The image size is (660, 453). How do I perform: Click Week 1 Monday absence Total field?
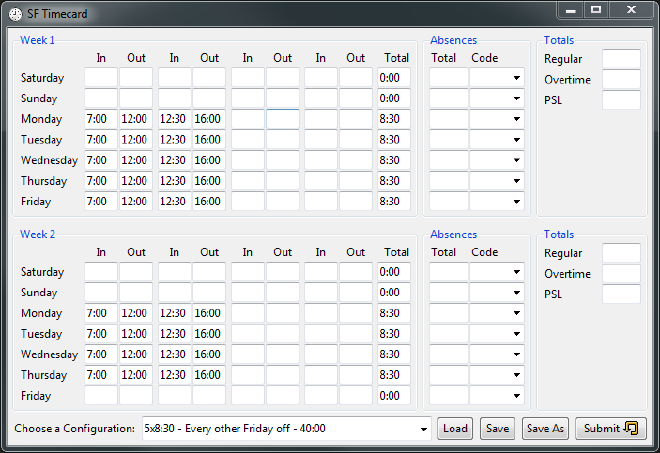449,119
